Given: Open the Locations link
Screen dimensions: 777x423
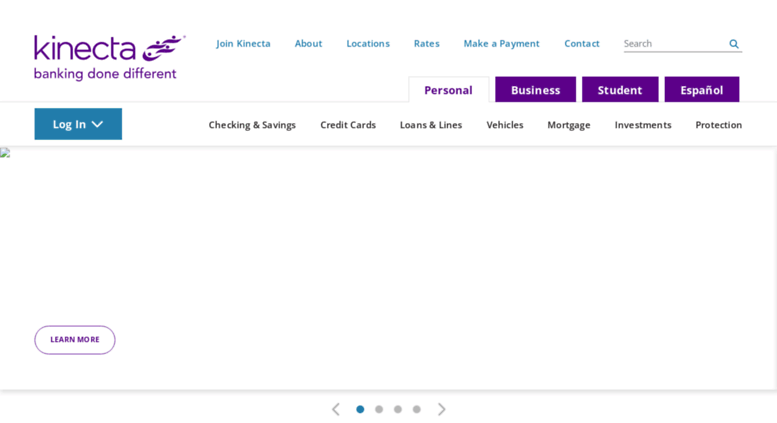Looking at the screenshot, I should tap(368, 44).
